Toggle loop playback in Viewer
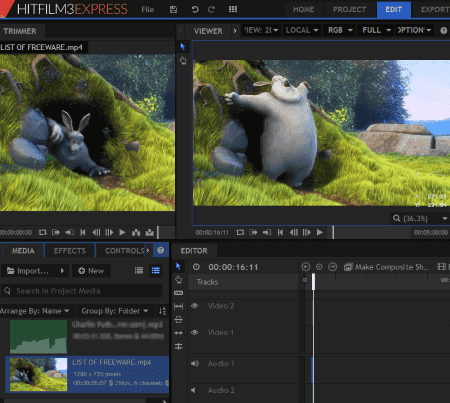450x403 pixels. point(240,232)
